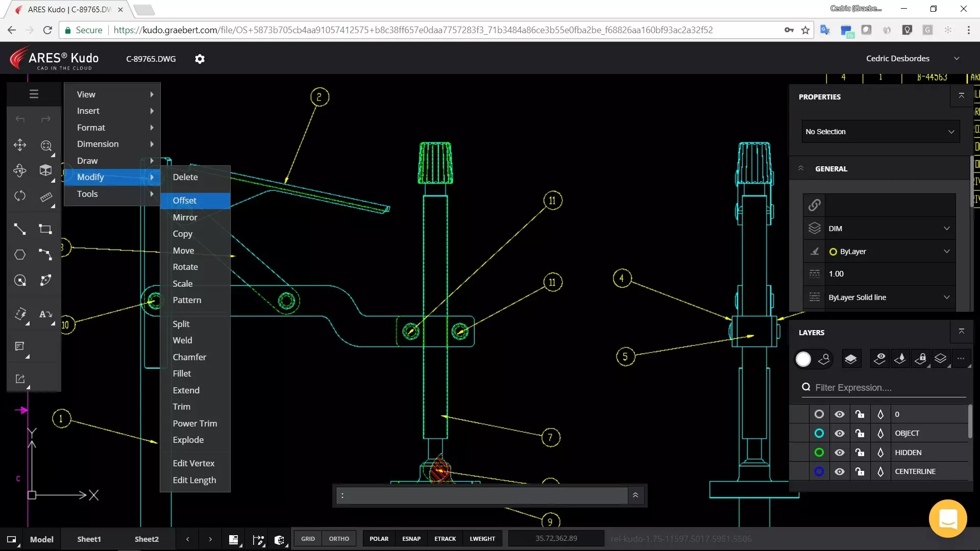
Task: Choose Power Trim from Modify submenu
Action: 195,423
